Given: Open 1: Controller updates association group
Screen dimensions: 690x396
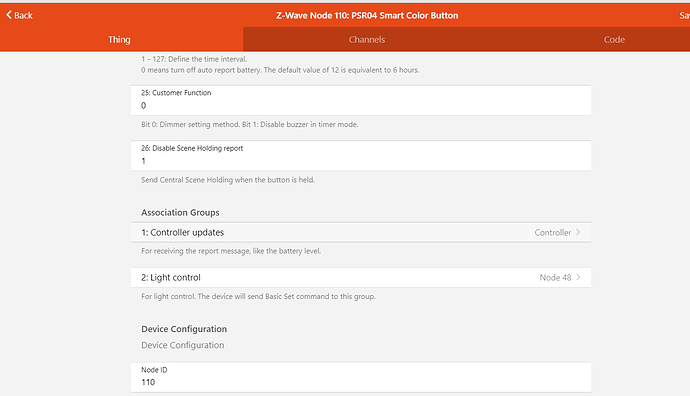Looking at the screenshot, I should coord(361,232).
